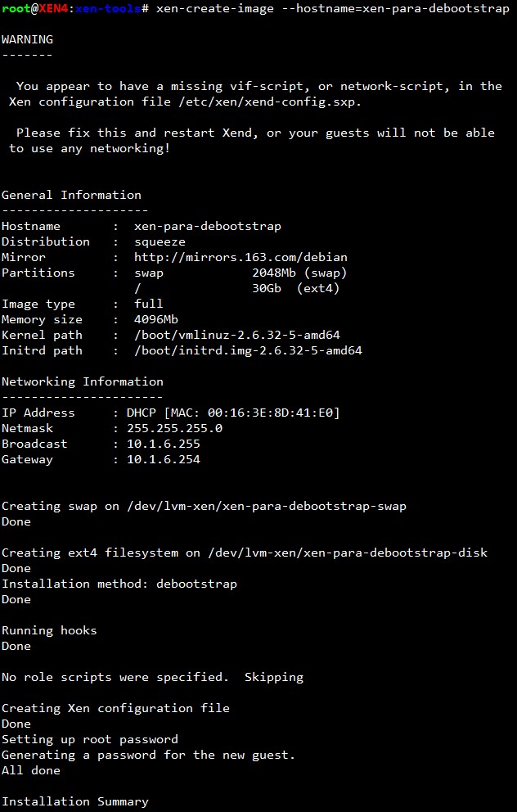The width and height of the screenshot is (517, 812).
Task: Click the initrd path /boot/initrd.img-2.6.32-5-amd64
Action: (248, 350)
